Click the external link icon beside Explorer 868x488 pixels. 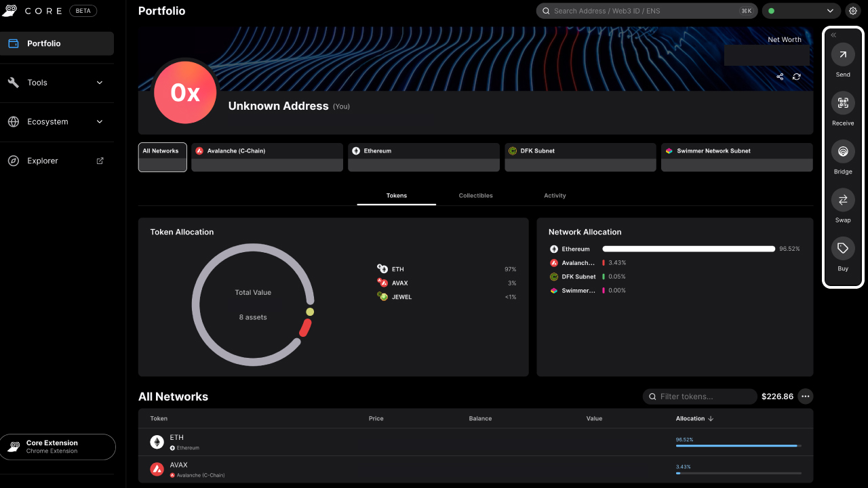(x=100, y=161)
